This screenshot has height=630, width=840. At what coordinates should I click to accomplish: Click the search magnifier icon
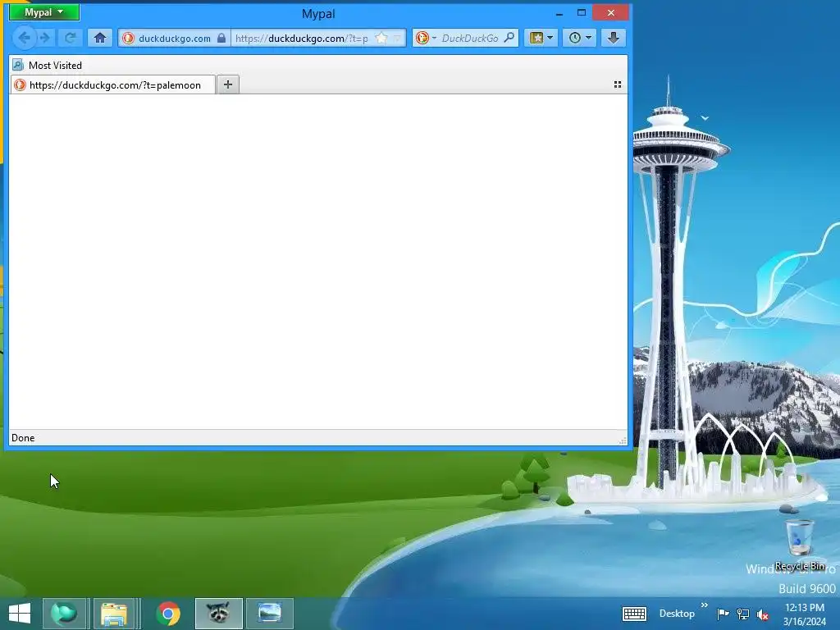coord(509,38)
